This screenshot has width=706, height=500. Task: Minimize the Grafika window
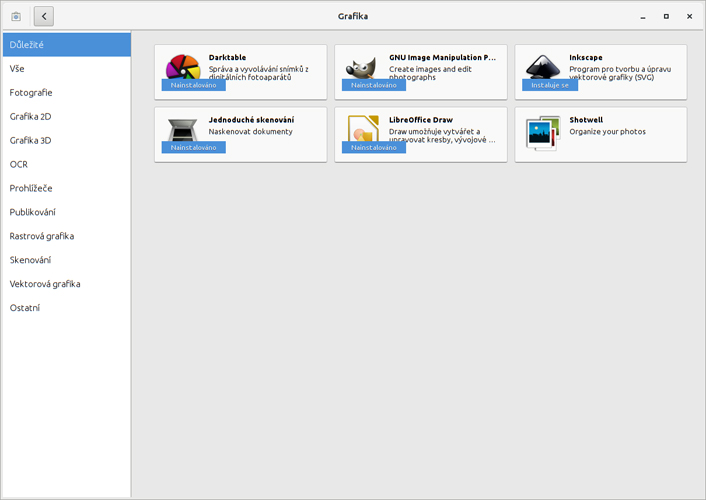pos(643,17)
